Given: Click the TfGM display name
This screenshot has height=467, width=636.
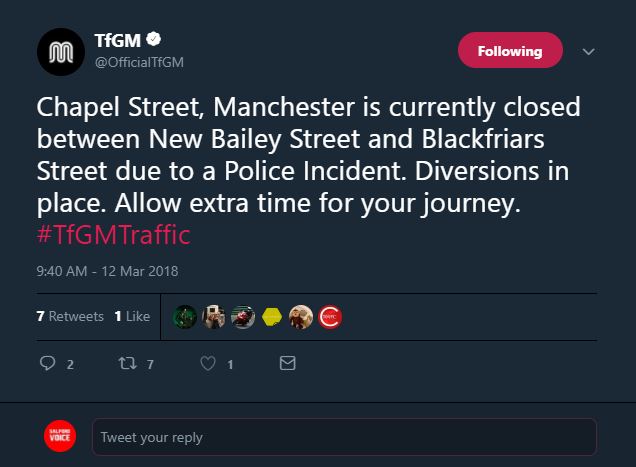Looking at the screenshot, I should [118, 41].
